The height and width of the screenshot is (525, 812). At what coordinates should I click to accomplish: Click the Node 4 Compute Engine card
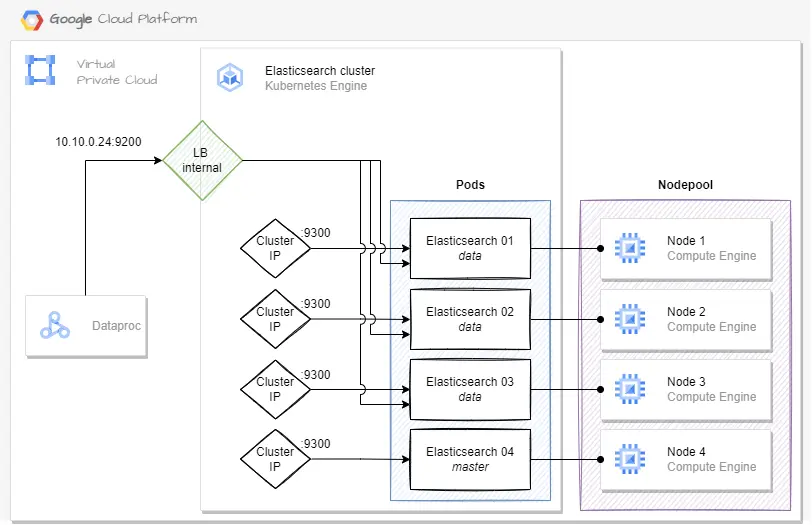[x=686, y=460]
